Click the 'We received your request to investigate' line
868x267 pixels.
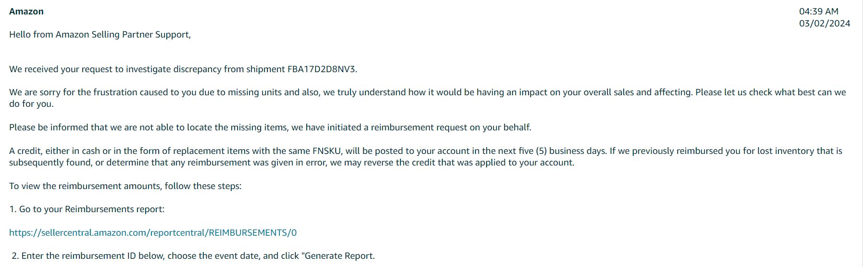coord(183,69)
